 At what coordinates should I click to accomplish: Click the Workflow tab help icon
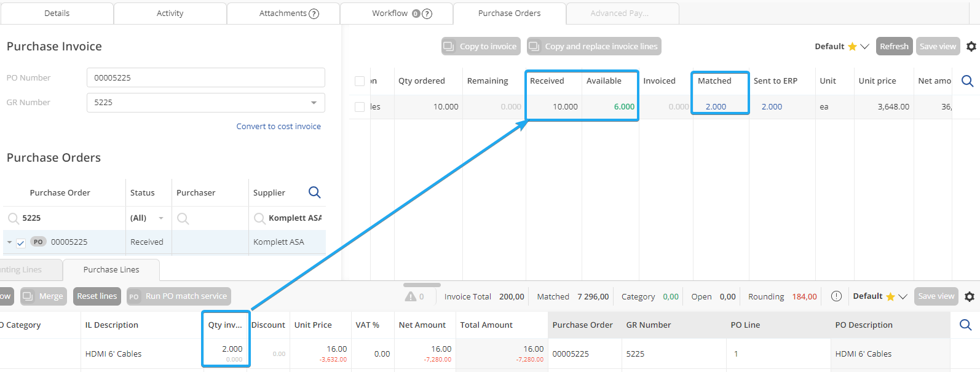tap(427, 14)
